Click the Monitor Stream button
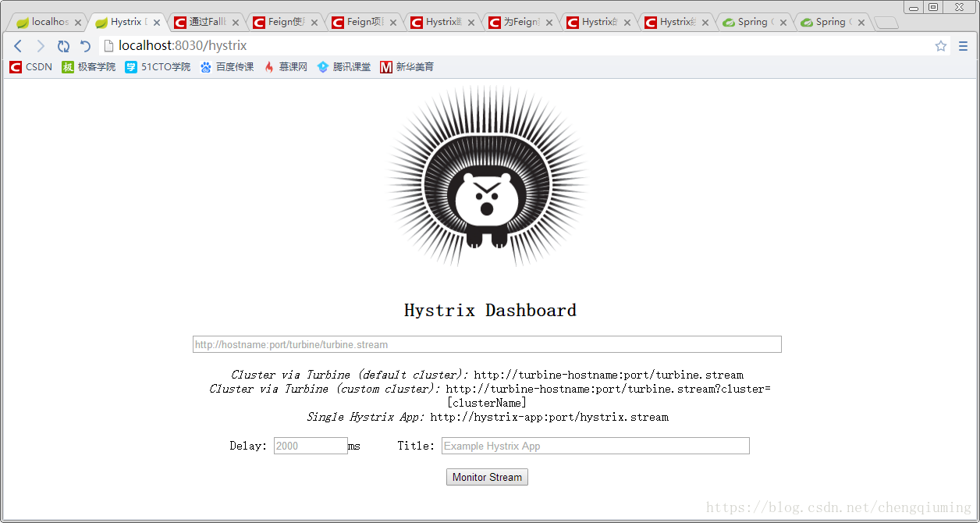This screenshot has width=980, height=523. [x=487, y=477]
